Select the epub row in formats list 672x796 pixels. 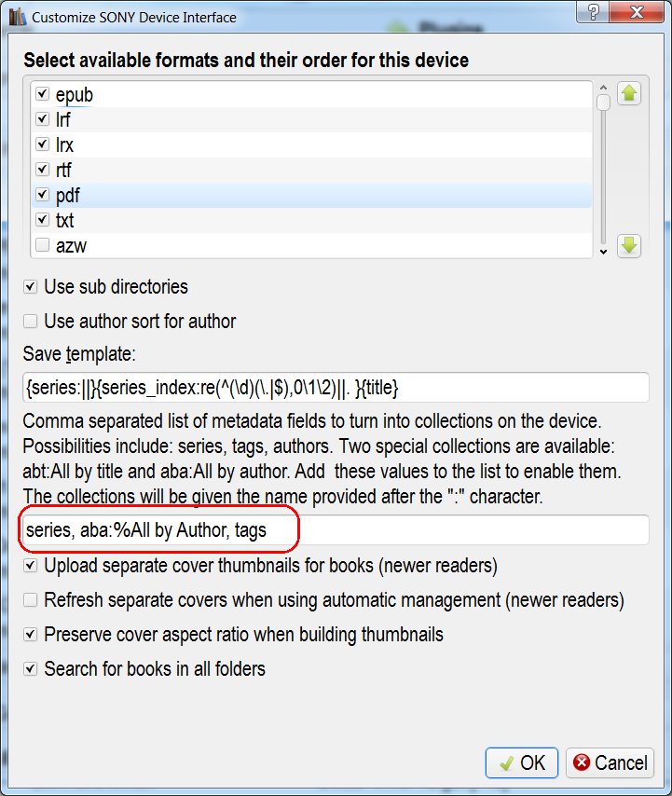311,94
